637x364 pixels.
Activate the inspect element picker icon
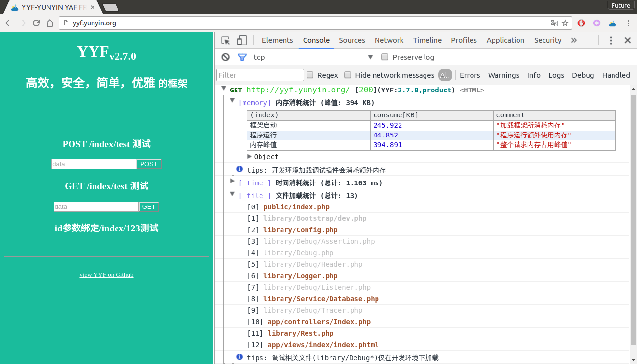point(225,40)
